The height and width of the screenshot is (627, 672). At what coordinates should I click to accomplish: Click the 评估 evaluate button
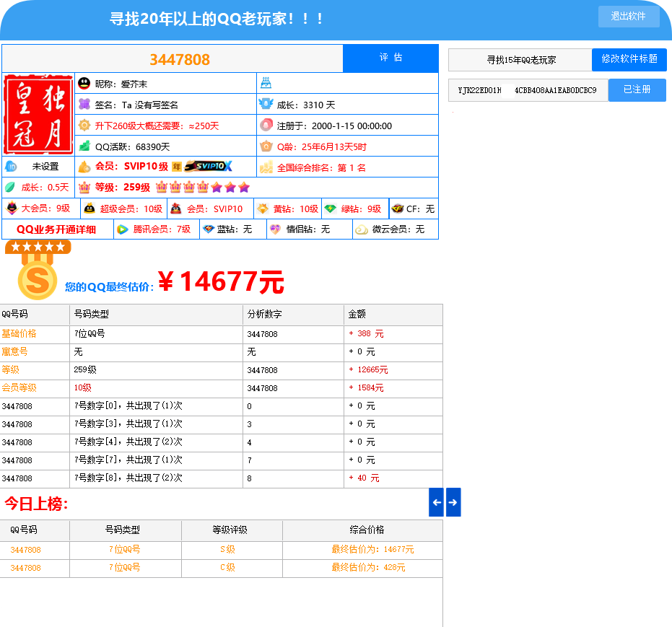click(390, 58)
